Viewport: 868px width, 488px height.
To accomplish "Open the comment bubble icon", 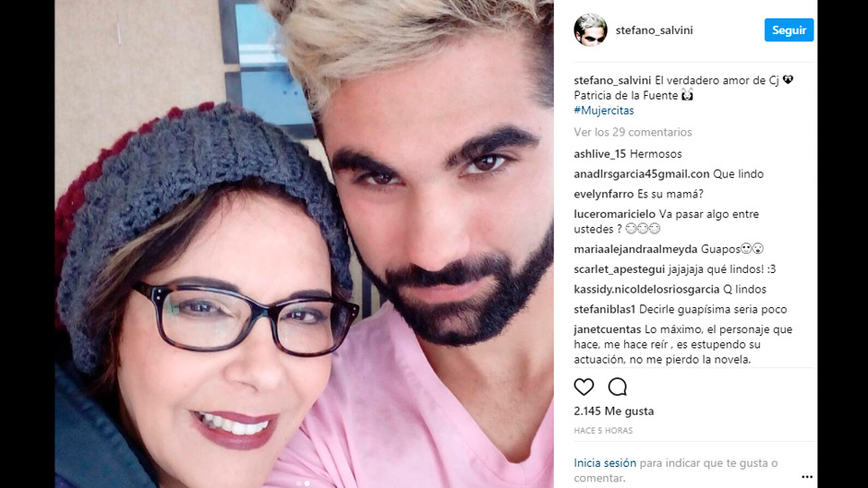I will click(617, 387).
